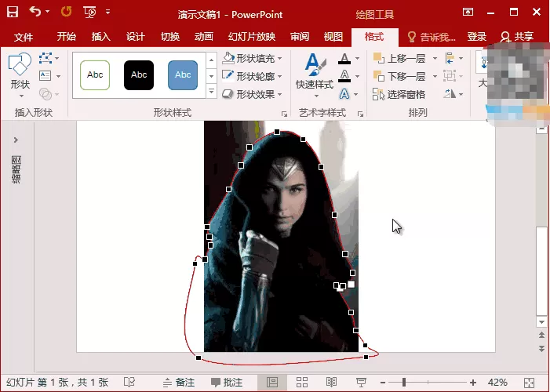
Task: Redo the last action with the orange arrow
Action: coord(66,12)
